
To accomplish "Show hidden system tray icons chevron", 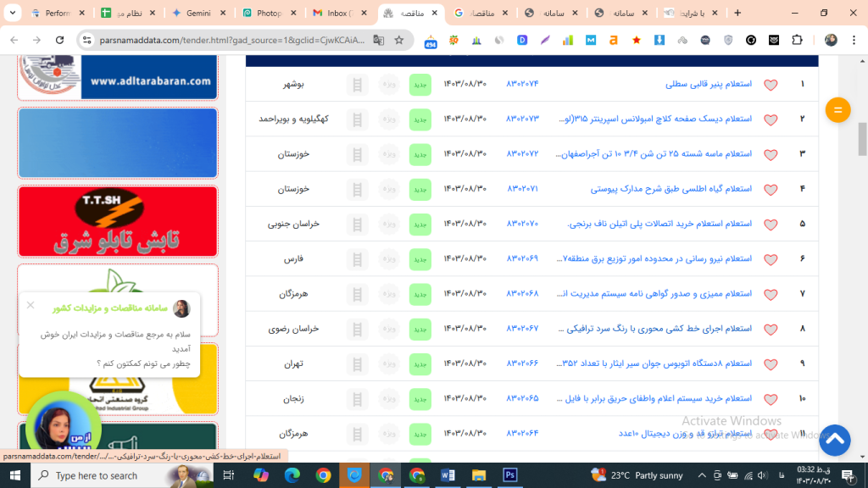I will 701,475.
